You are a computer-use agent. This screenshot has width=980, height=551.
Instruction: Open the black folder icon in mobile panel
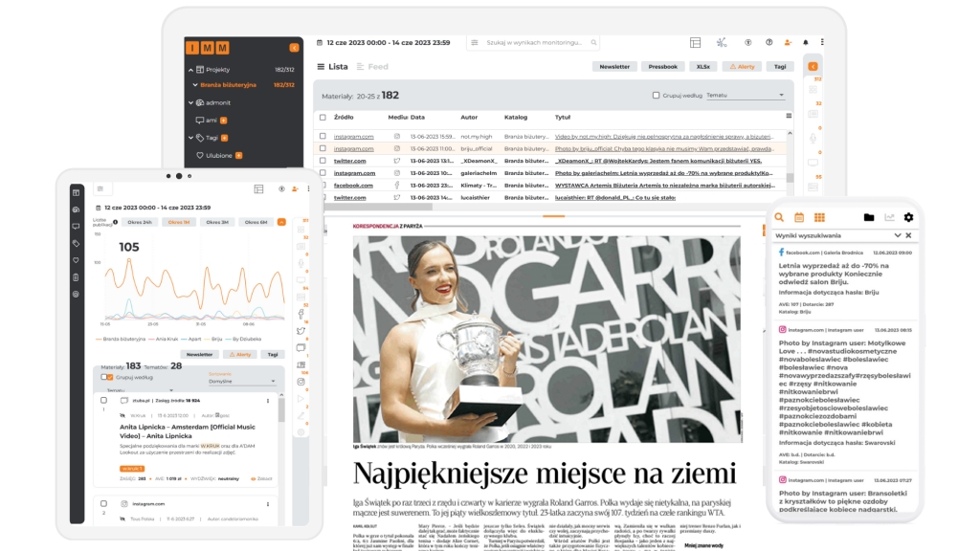tap(869, 217)
